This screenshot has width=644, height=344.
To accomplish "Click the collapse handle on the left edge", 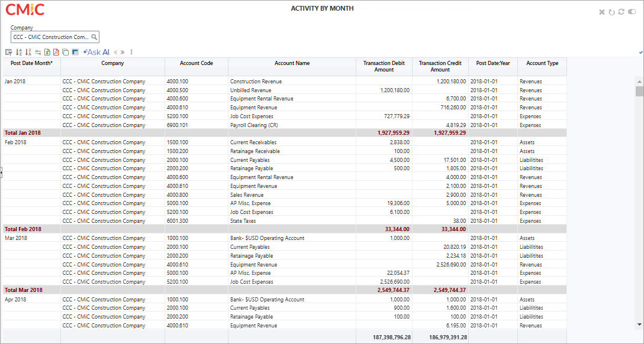I will 1,173.
